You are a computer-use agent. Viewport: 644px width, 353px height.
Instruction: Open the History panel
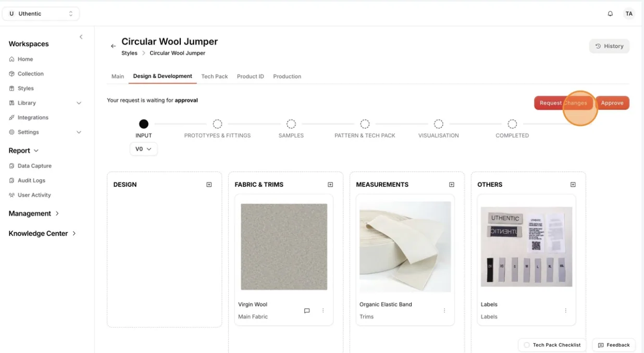[x=610, y=46]
